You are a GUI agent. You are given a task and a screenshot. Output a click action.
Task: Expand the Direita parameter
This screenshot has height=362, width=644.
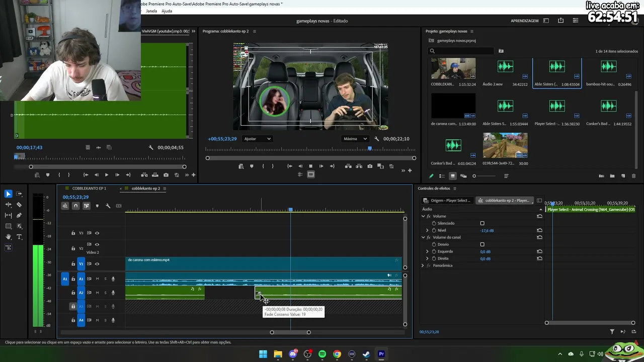(427, 258)
